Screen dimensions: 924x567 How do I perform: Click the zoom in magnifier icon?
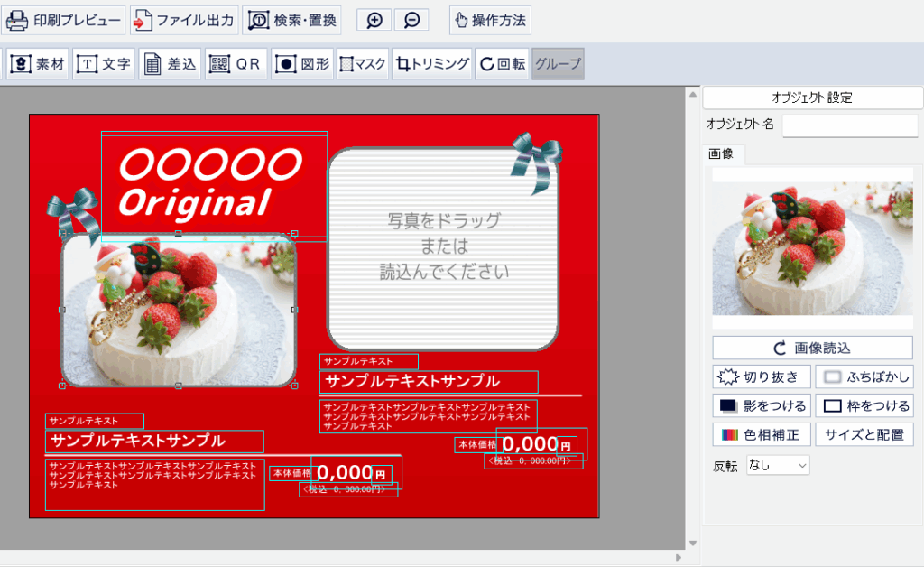point(374,20)
